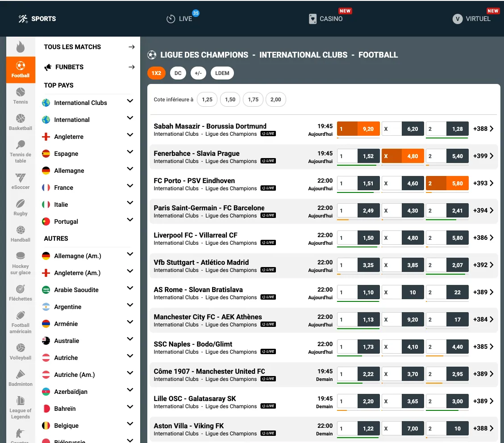Screen dimensions: 504x443
Task: Click the soccer ball icon beside Ligue des Champions
Action: click(x=152, y=55)
